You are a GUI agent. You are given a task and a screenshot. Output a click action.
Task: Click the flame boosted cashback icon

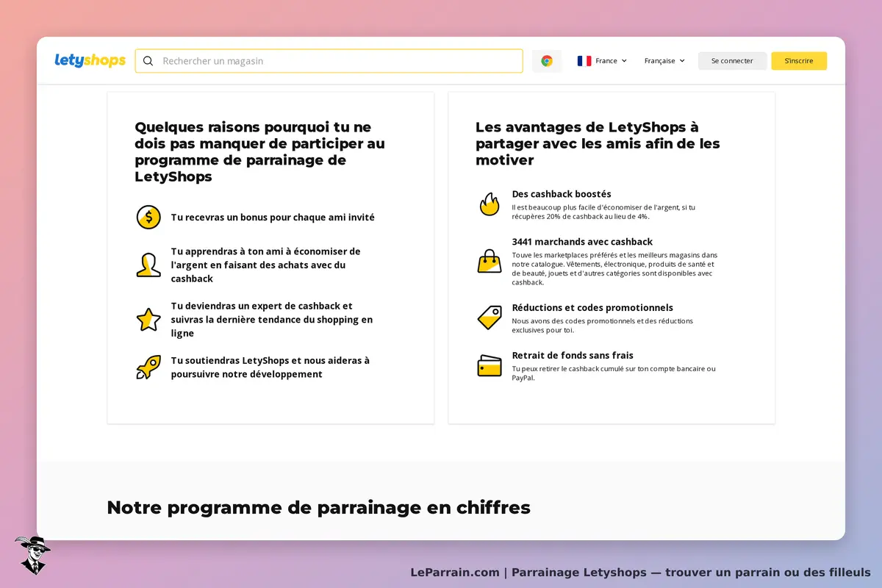point(490,204)
